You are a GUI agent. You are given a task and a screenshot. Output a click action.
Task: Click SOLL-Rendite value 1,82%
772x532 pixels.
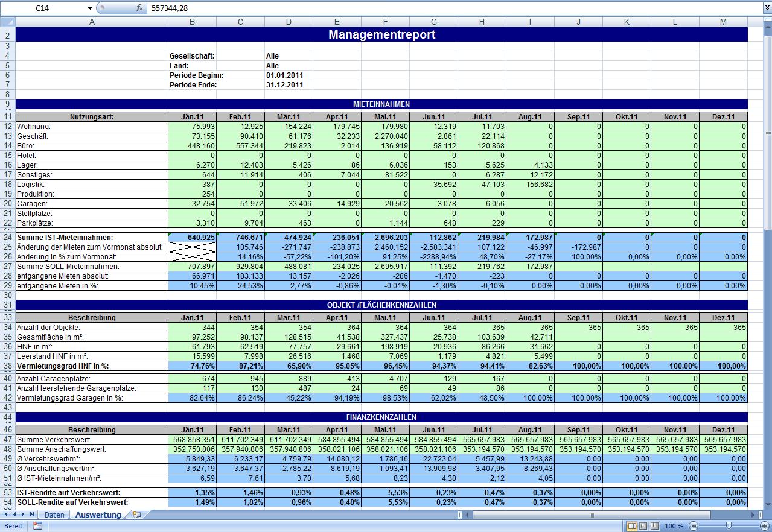pos(240,502)
